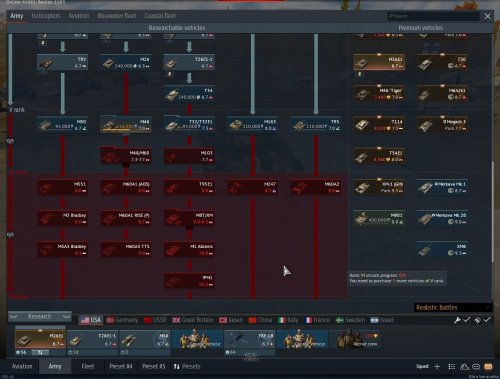
Task: Add squad member with plus icon
Action: click(x=437, y=366)
